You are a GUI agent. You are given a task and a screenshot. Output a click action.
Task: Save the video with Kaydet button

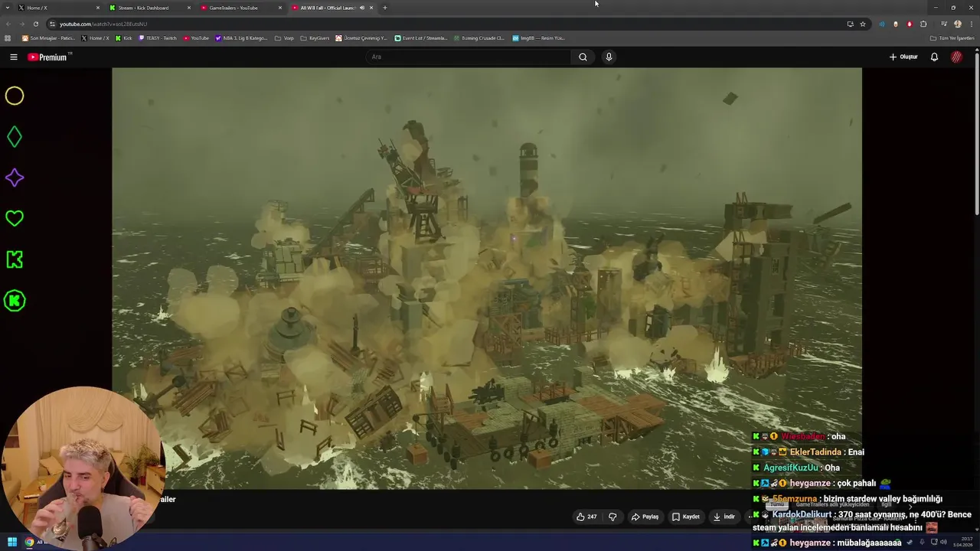tap(686, 517)
